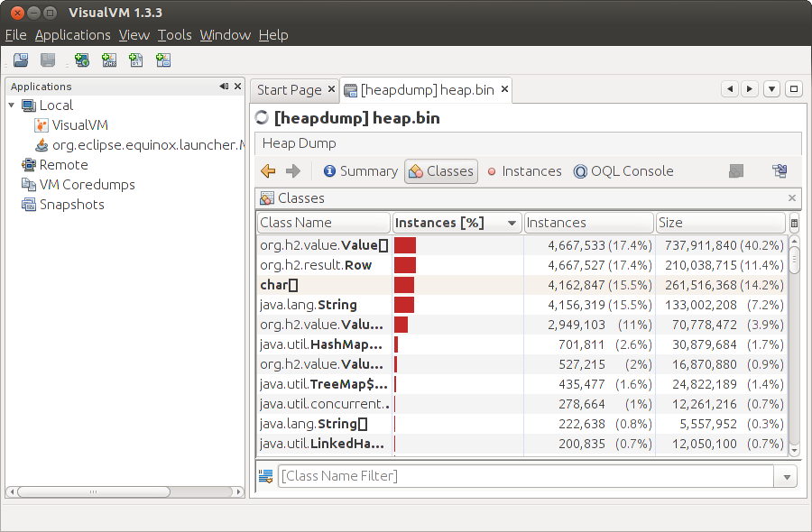Click the classes table scroll down arrow

click(794, 451)
